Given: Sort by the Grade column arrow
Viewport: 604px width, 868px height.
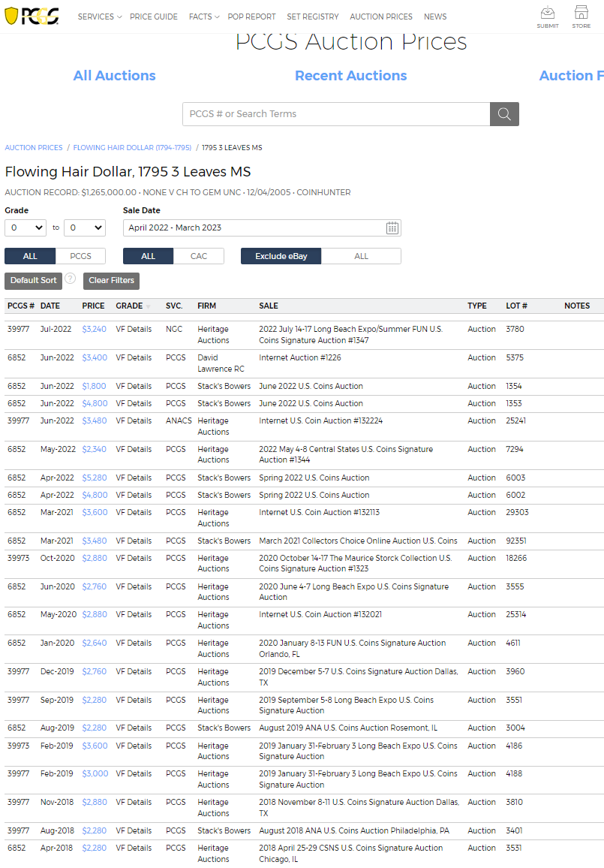Looking at the screenshot, I should pyautogui.click(x=148, y=306).
